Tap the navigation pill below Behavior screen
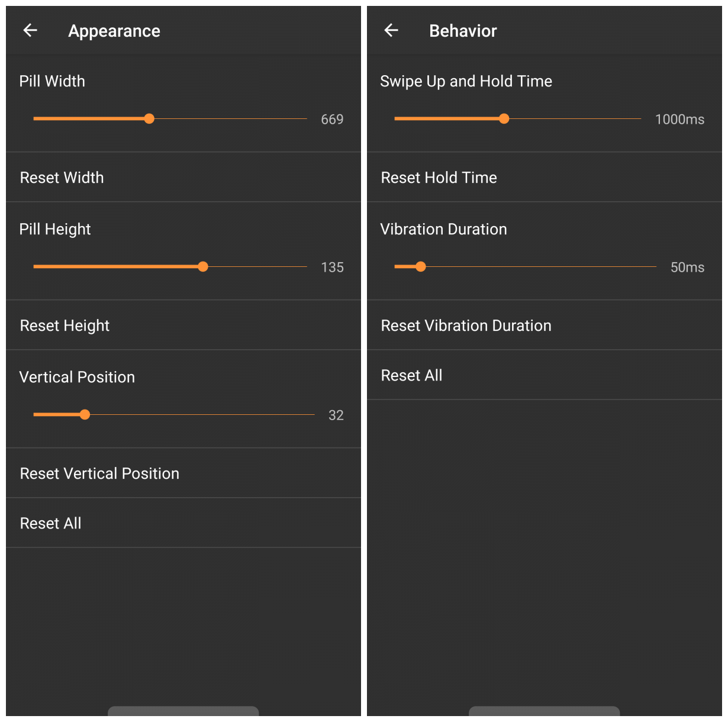This screenshot has height=722, width=728. point(545,711)
